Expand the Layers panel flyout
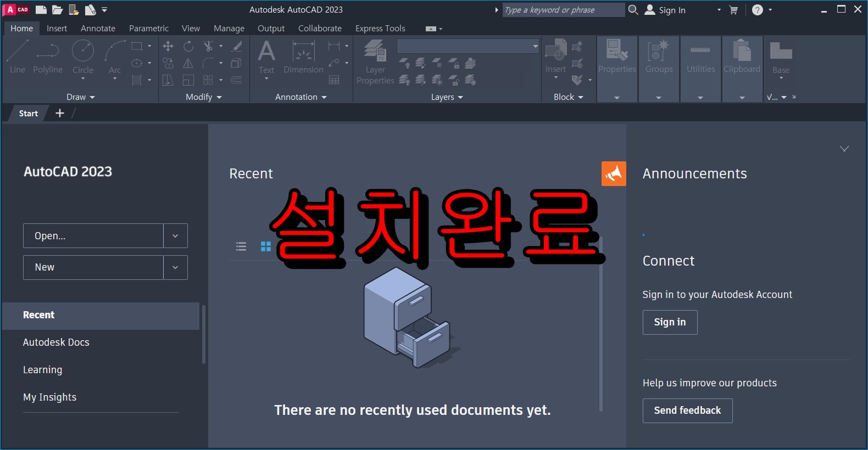 tap(447, 97)
